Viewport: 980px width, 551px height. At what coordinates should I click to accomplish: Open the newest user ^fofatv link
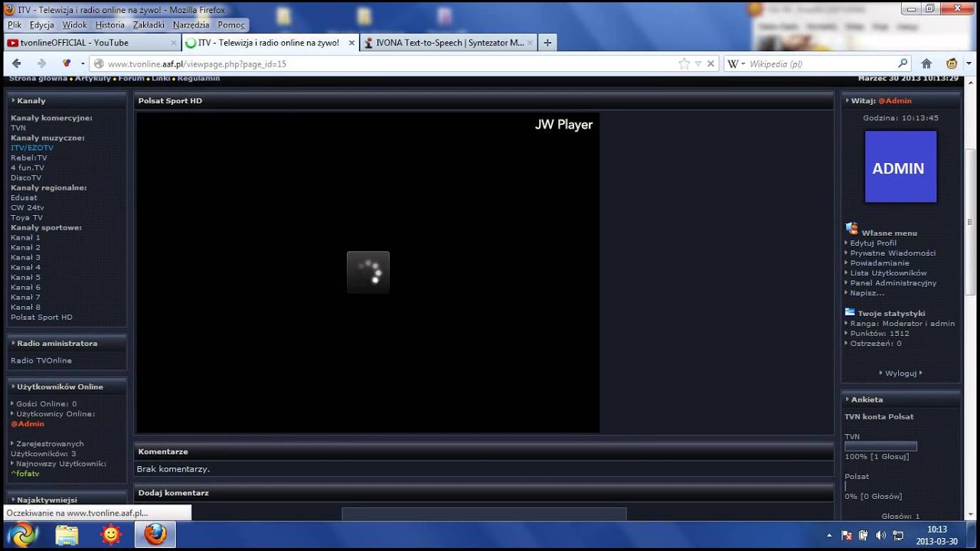pos(25,473)
